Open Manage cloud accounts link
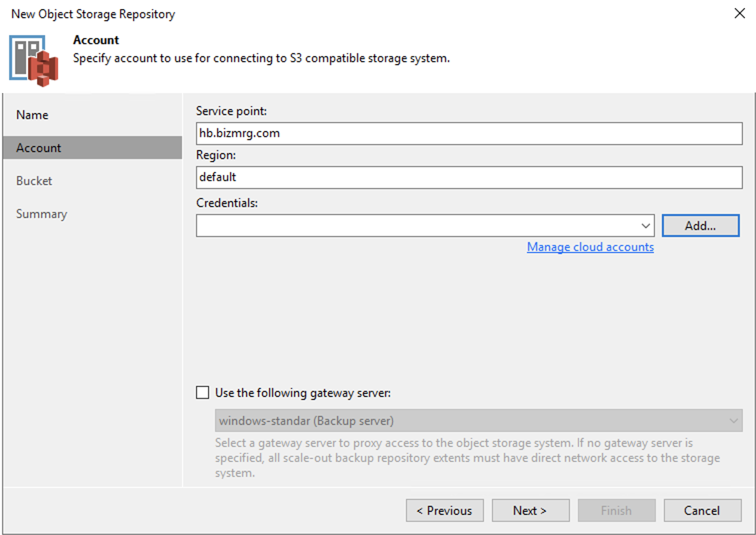The image size is (756, 535). [x=590, y=247]
